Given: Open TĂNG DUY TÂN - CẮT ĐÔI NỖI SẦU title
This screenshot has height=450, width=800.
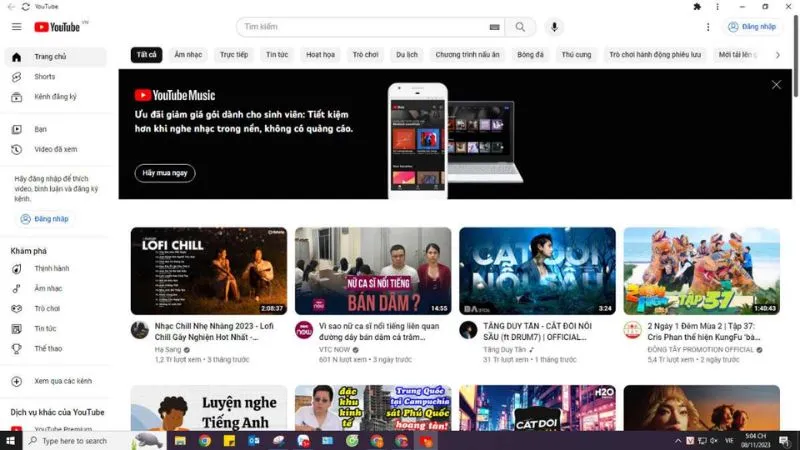Looking at the screenshot, I should pos(538,331).
